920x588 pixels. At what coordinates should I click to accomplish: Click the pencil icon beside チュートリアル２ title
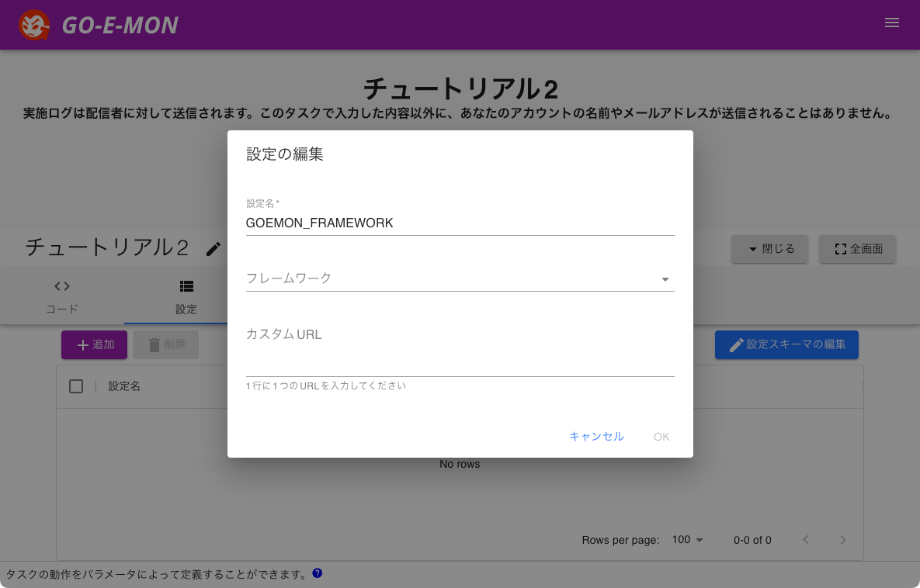[214, 249]
